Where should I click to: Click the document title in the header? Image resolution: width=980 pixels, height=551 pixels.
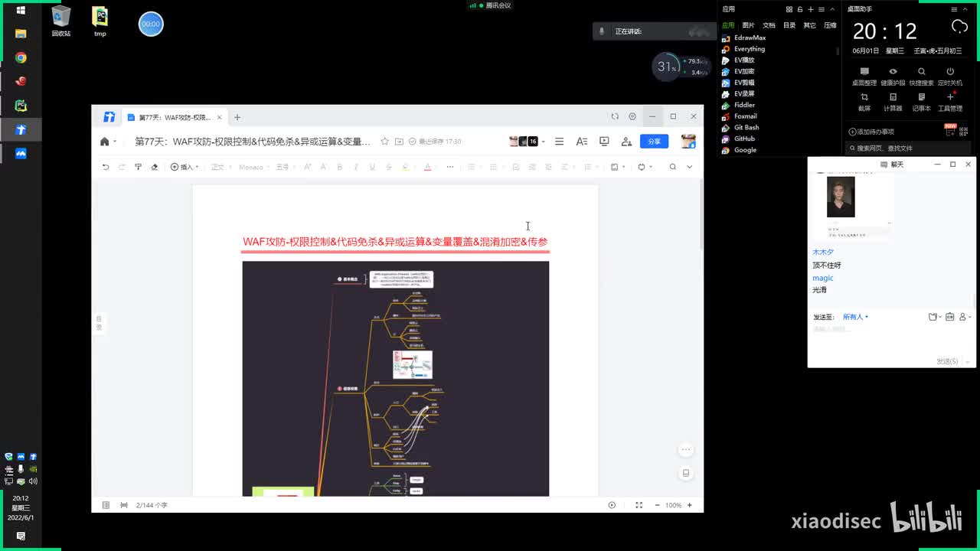pyautogui.click(x=253, y=142)
